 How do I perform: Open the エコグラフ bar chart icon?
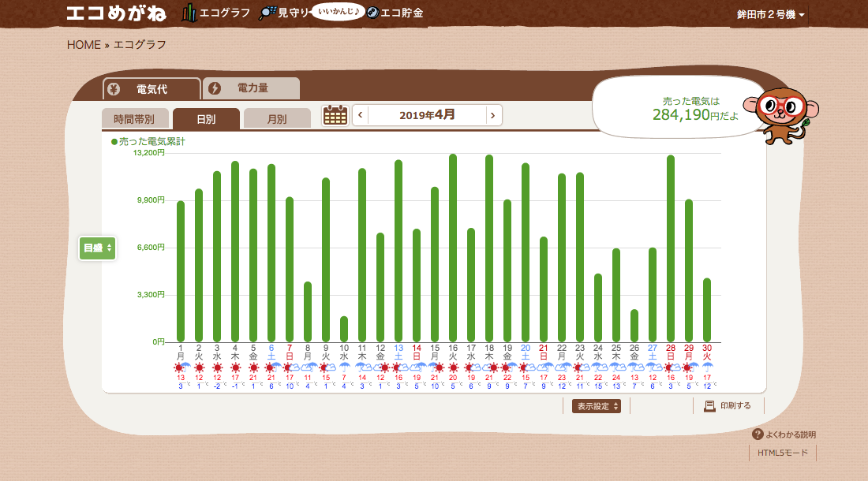189,13
